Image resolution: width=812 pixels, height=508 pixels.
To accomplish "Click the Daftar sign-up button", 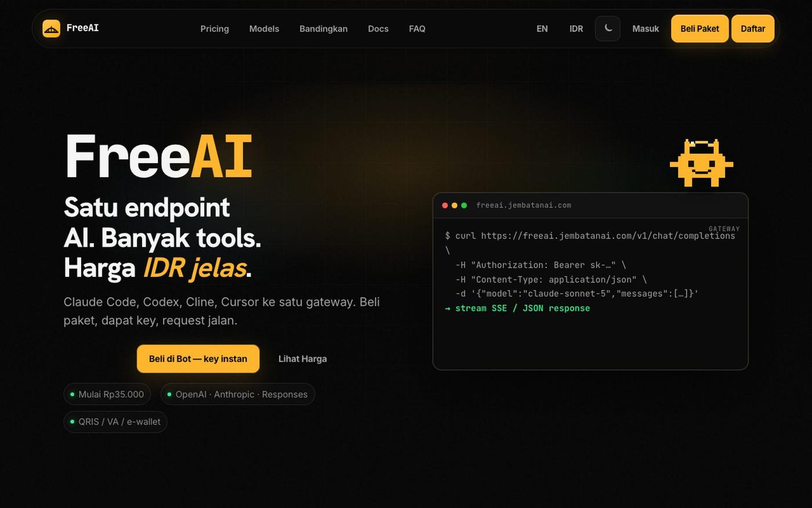I will (x=753, y=28).
